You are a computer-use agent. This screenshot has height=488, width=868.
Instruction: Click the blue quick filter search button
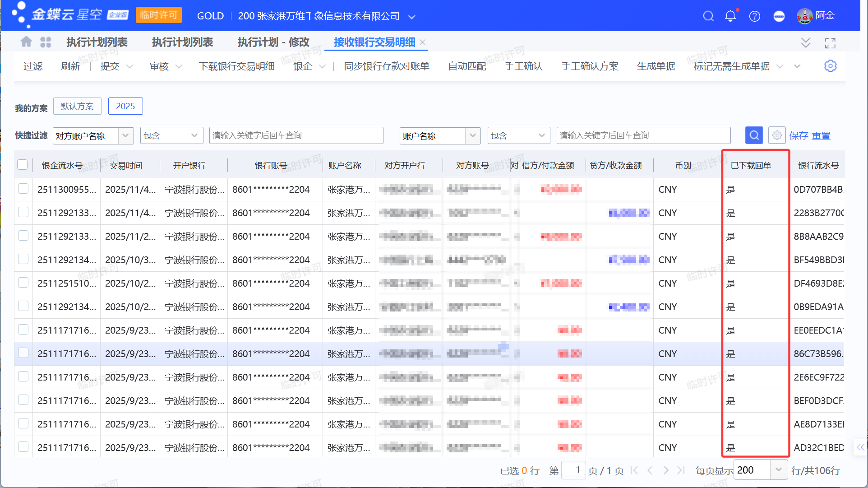753,135
